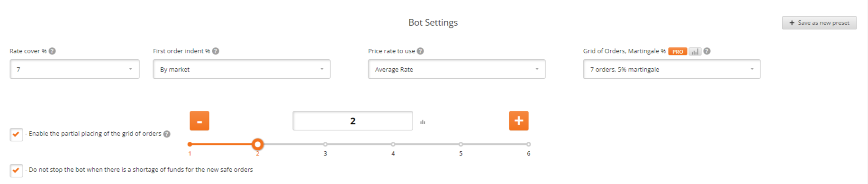Open small chart icon beside value field
This screenshot has height=184, width=868.
coord(423,122)
